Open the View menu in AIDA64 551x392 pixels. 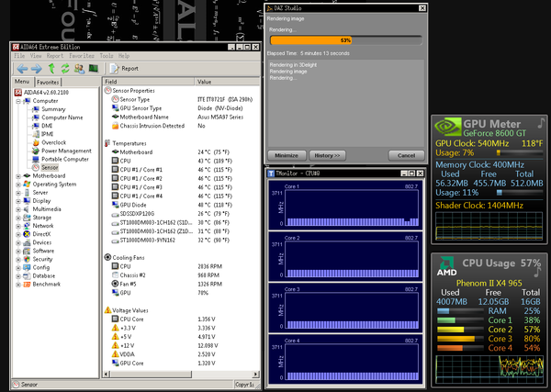pos(36,56)
